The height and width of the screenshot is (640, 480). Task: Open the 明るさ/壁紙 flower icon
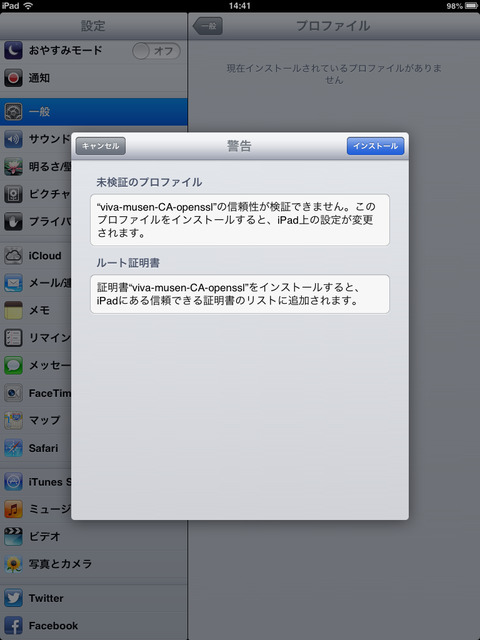[13, 167]
